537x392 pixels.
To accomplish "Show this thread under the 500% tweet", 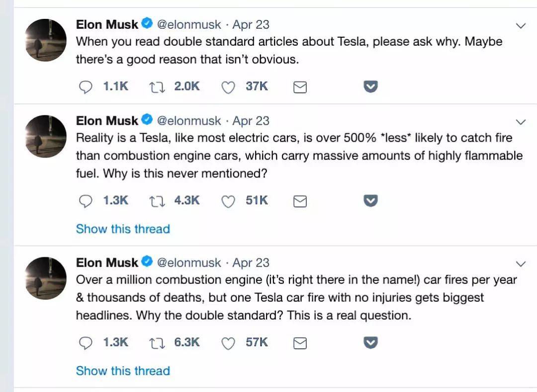I will (123, 229).
